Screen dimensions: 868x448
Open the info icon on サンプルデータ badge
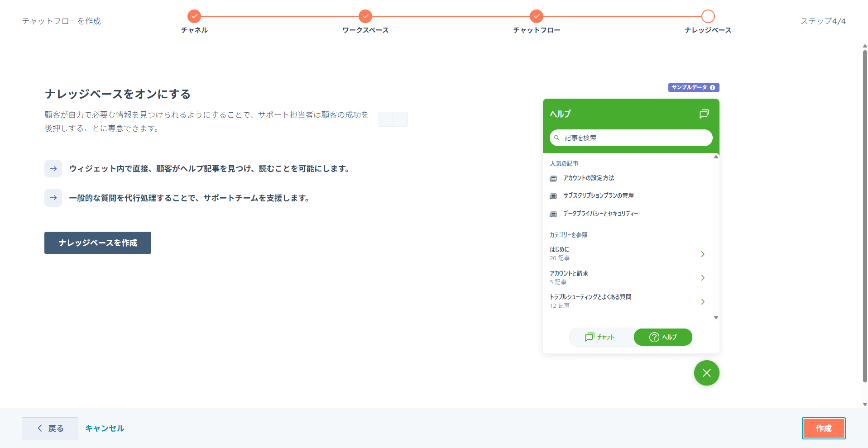(x=713, y=87)
